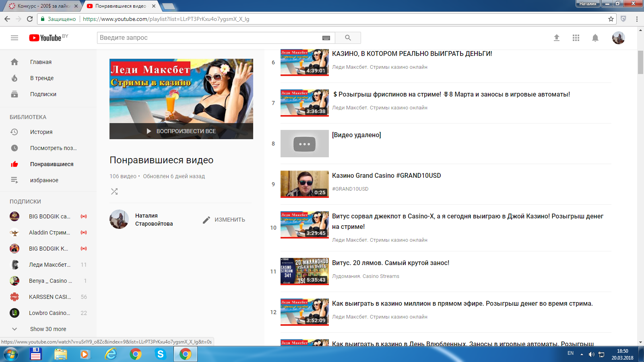Screen dimensions: 644x362
Task: Click Наталия Старовойтова channel name
Action: click(154, 220)
